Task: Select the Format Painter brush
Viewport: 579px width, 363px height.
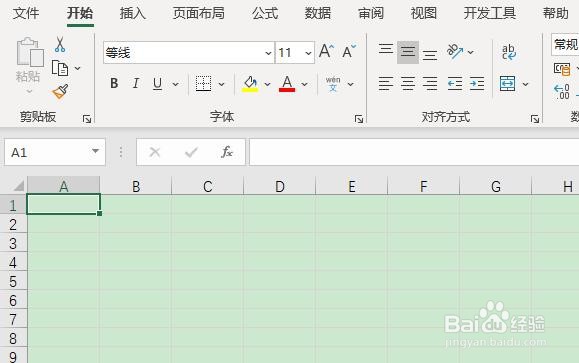Action: coord(60,92)
